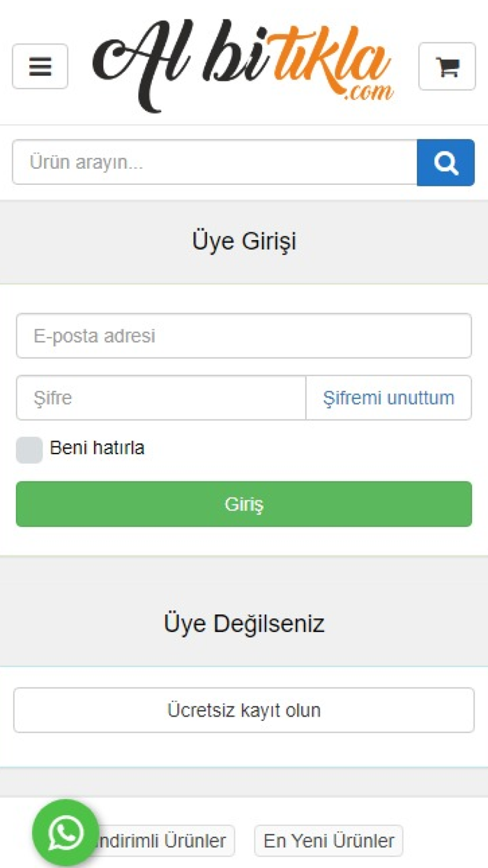Click the blue search magnifier icon
Screen dimensions: 488x868
coord(445,162)
